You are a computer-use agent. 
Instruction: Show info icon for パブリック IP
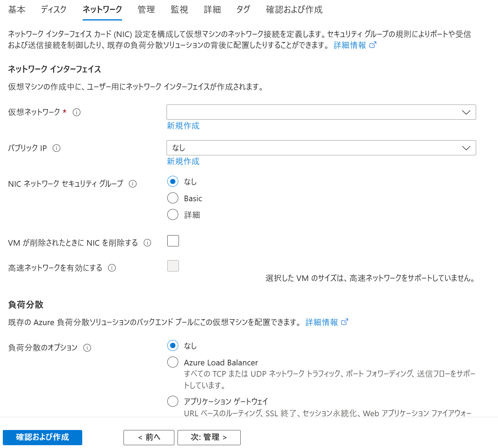56,148
